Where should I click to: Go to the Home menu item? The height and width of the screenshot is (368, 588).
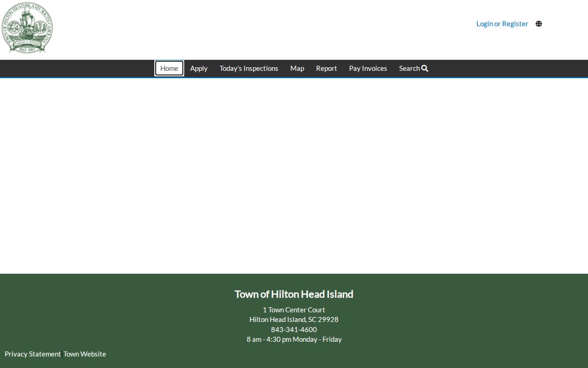[169, 68]
